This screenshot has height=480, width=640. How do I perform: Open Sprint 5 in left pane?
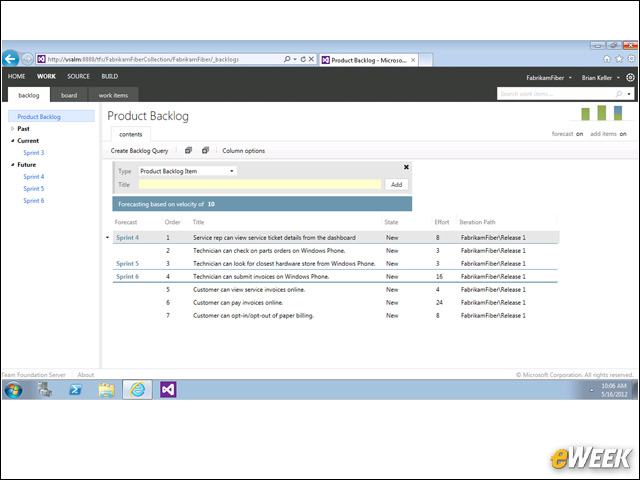click(33, 189)
